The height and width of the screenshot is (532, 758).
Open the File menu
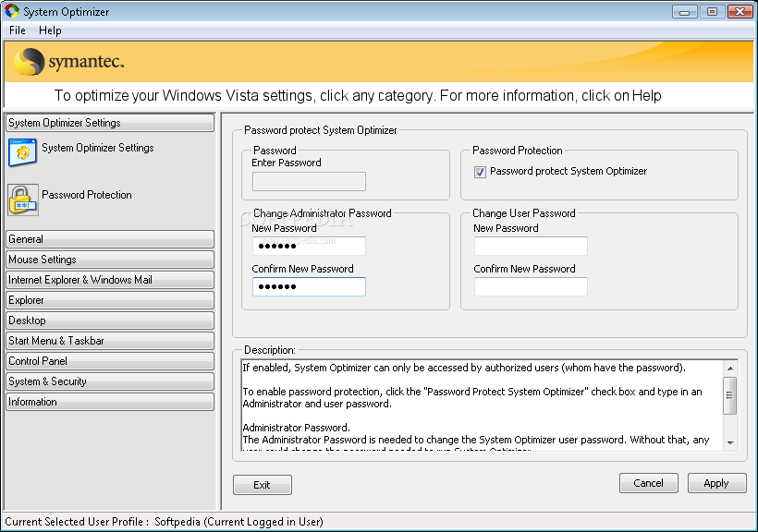tap(18, 30)
